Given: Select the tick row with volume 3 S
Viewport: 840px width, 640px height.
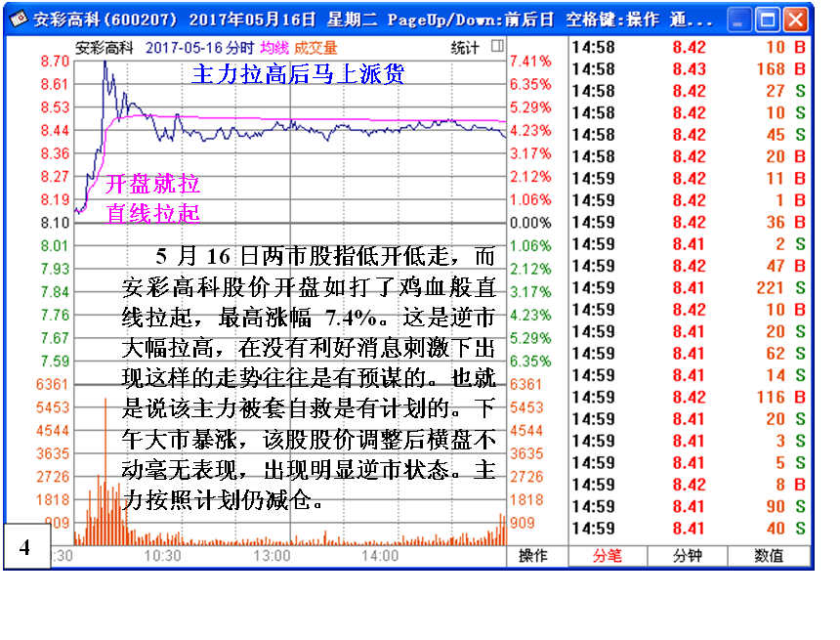Looking at the screenshot, I should coord(689,441).
